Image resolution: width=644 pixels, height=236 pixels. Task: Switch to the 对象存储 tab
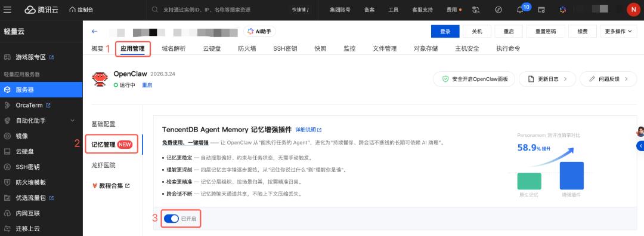426,48
